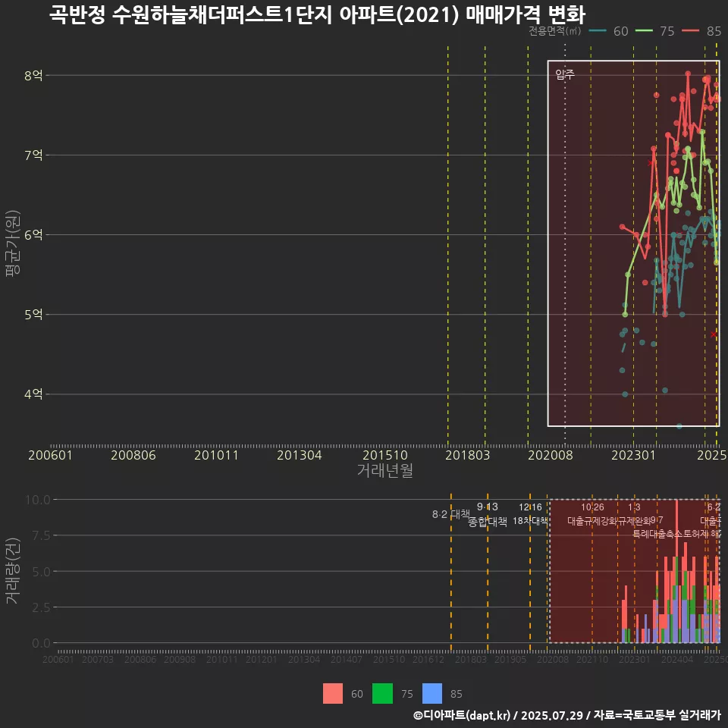Click the 5.0 volume axis label
Screen dimensions: 728x728
pos(41,572)
